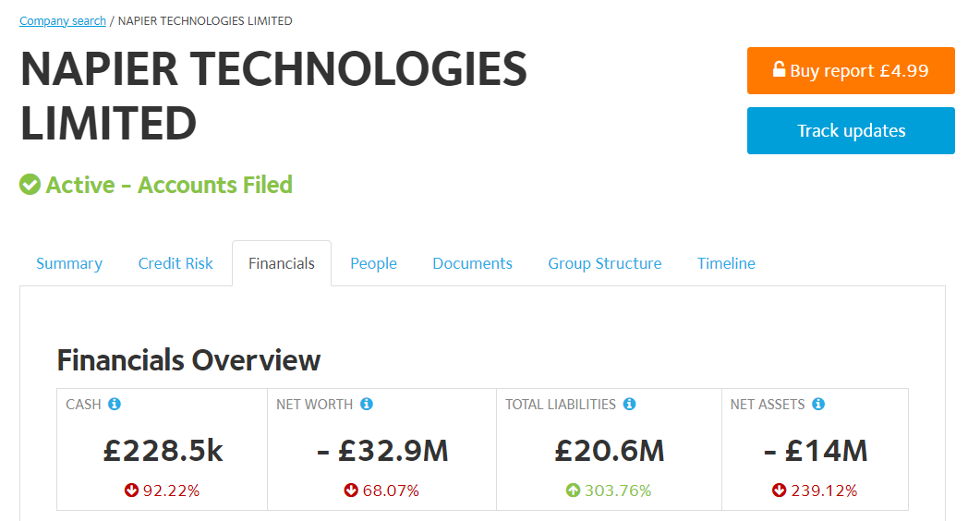Click the CASH info icon
This screenshot has width=980, height=521.
(115, 405)
